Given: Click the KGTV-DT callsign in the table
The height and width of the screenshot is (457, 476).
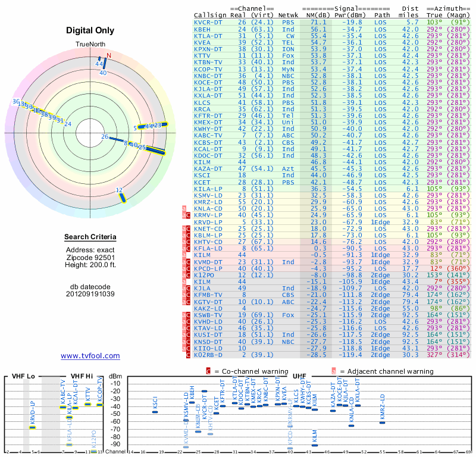Looking at the screenshot, I should tap(208, 302).
